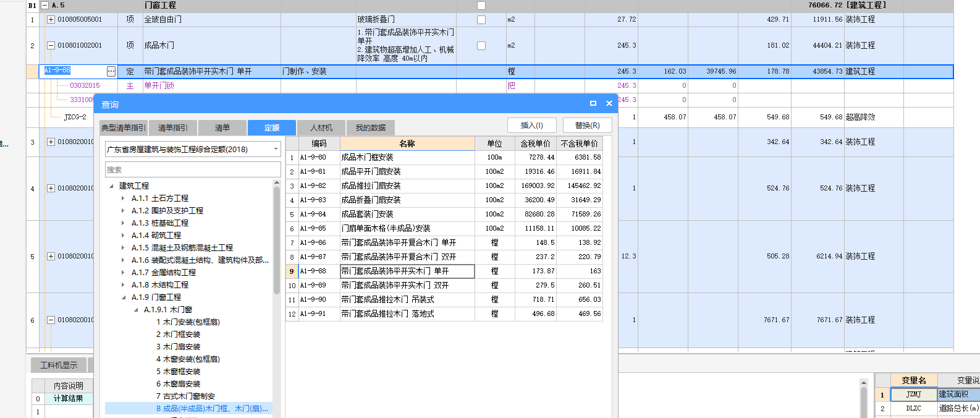This screenshot has width=980, height=418.
Task: Click the tree panel vertical scrollbar
Action: [277, 241]
